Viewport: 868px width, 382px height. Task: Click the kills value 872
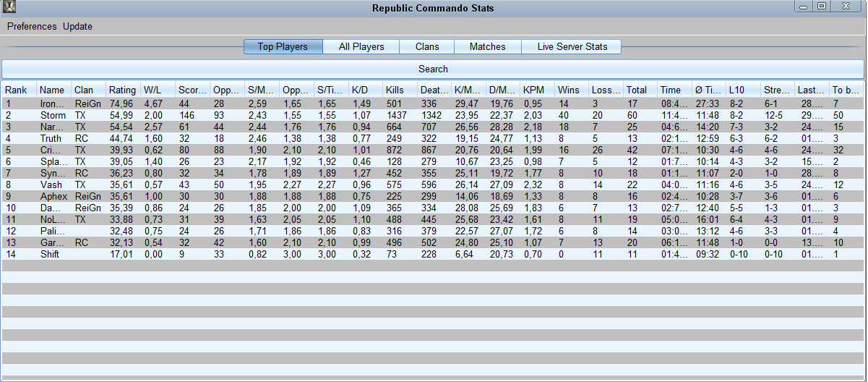pyautogui.click(x=394, y=150)
